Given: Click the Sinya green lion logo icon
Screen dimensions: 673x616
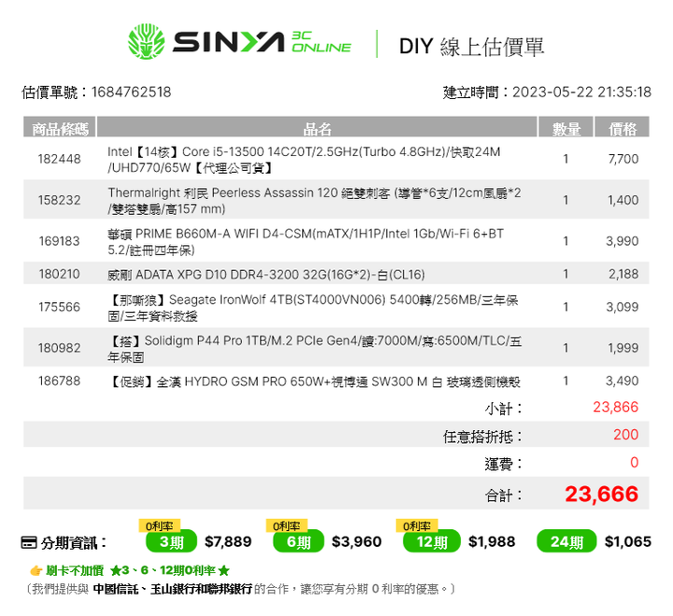Looking at the screenshot, I should (x=146, y=42).
